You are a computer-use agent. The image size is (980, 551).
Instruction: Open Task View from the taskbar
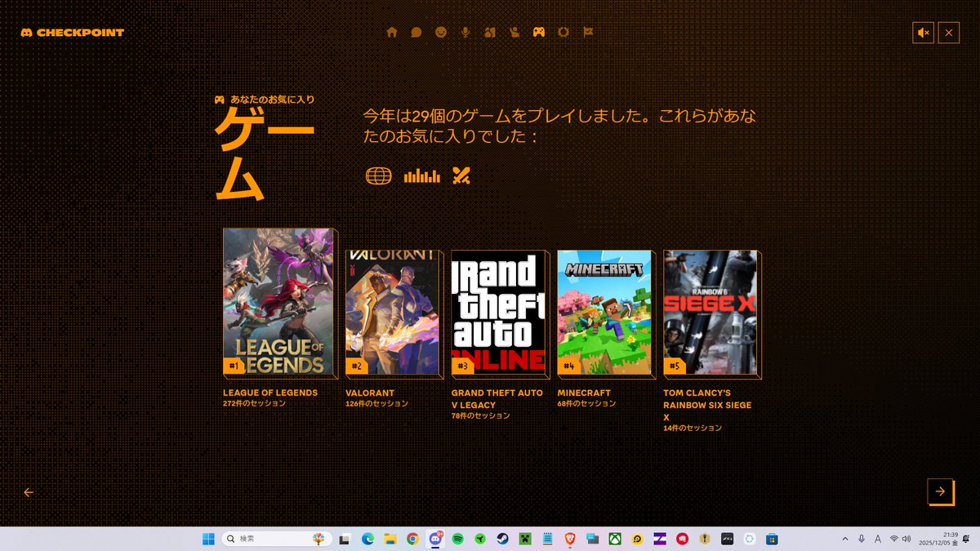click(x=345, y=539)
